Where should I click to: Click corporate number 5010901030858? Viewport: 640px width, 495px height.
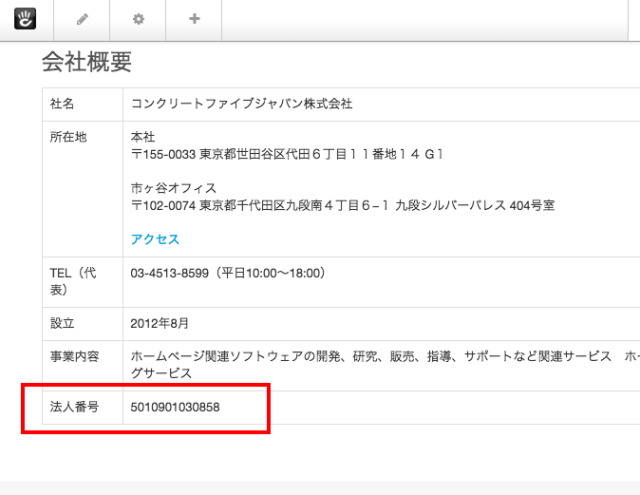175,407
